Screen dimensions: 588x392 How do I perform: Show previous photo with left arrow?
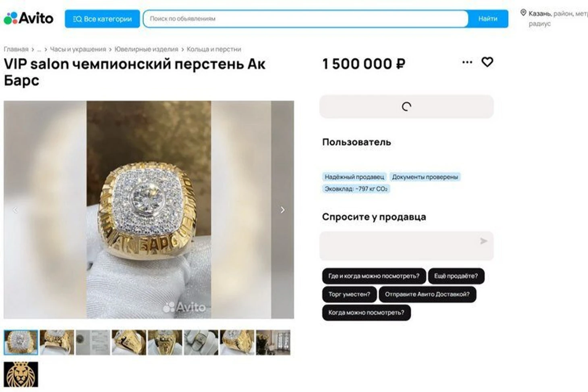[x=15, y=210]
